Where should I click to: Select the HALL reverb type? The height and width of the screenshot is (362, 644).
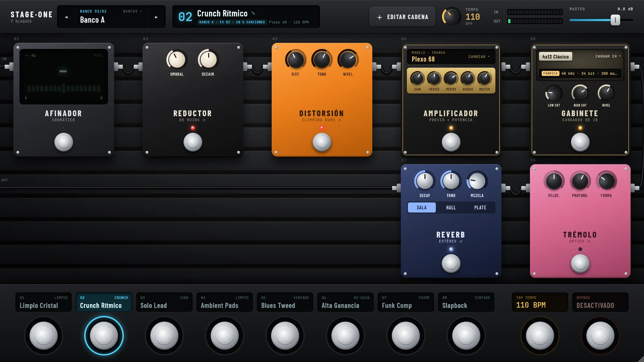coord(451,207)
